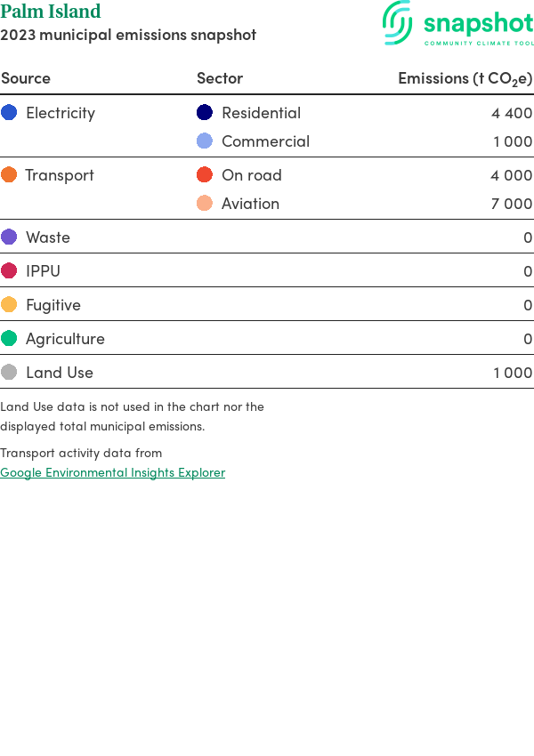Click the Snapshot logo icon
This screenshot has width=534, height=756.
pyautogui.click(x=398, y=22)
